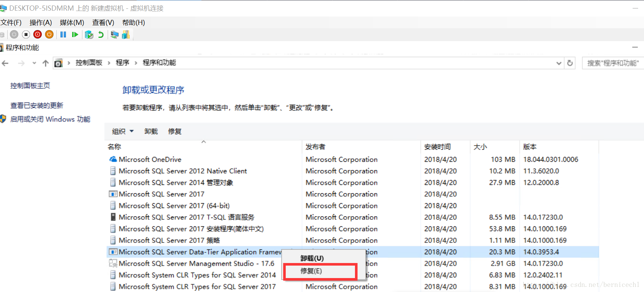Click the 程序 breadcrumb segment

pos(122,63)
